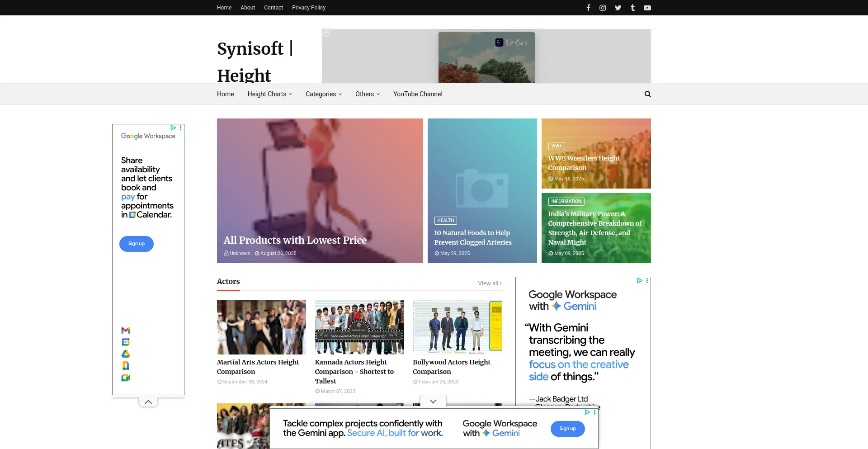This screenshot has height=449, width=868.
Task: Click the YouTube icon in the header
Action: point(647,8)
